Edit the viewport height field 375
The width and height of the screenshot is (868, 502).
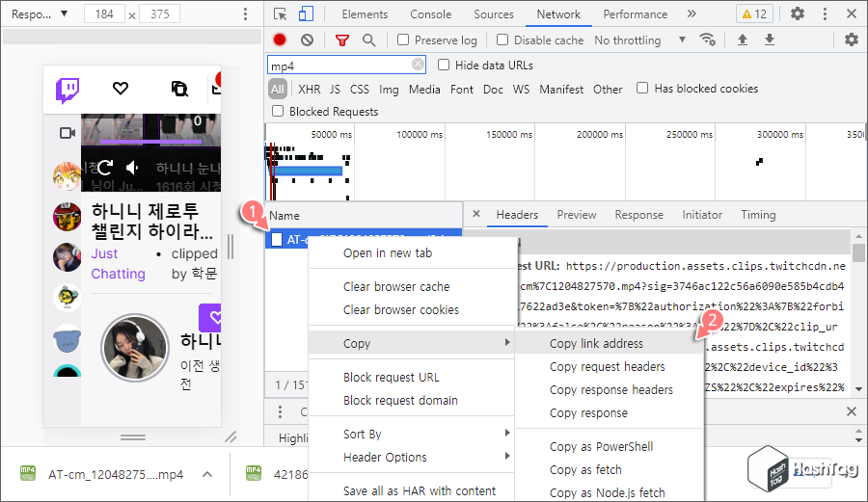(x=159, y=13)
